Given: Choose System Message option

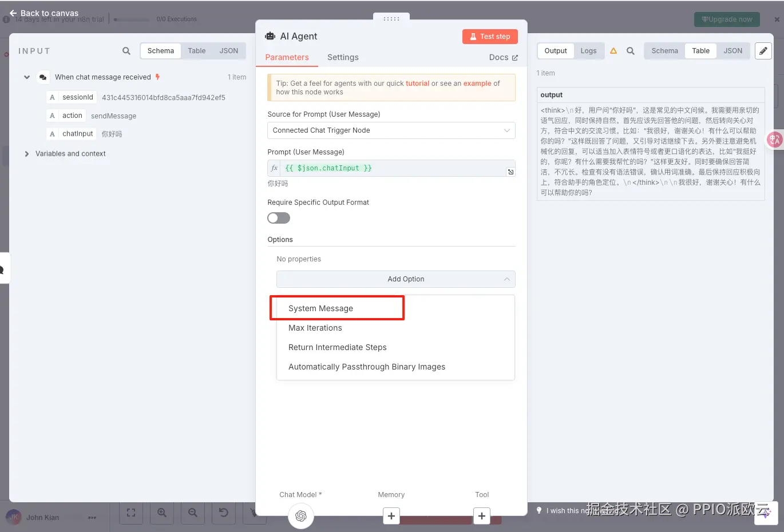Looking at the screenshot, I should coord(395,308).
